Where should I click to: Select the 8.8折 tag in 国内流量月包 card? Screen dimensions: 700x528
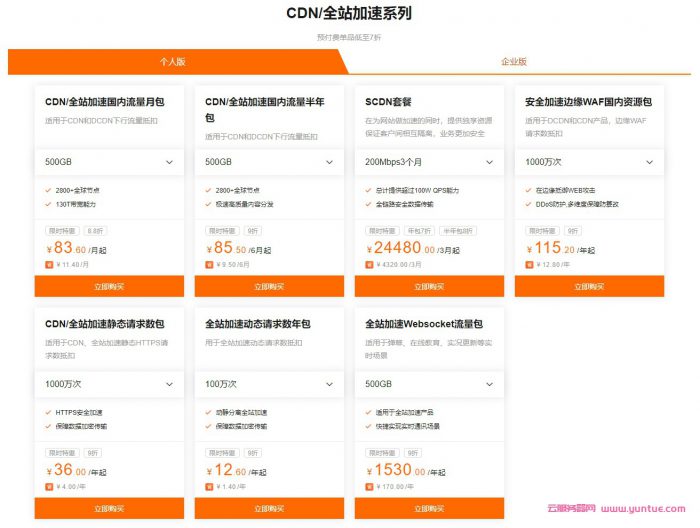(x=95, y=230)
